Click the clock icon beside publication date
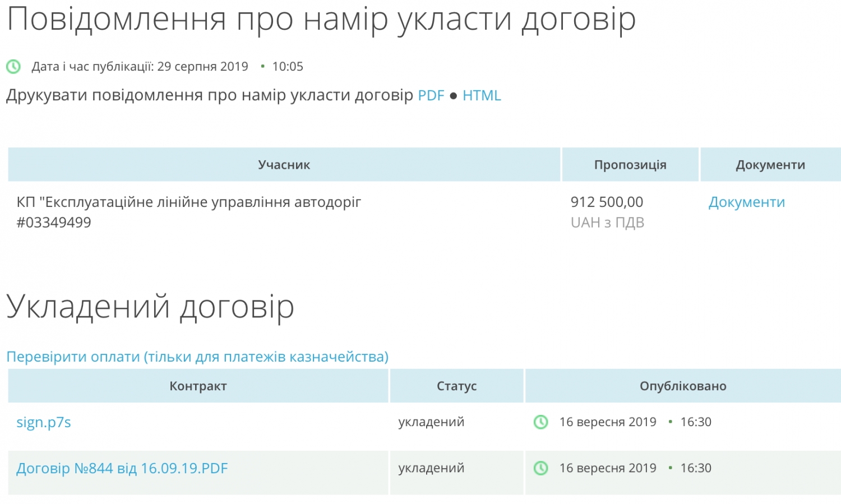This screenshot has width=841, height=504. tap(13, 67)
